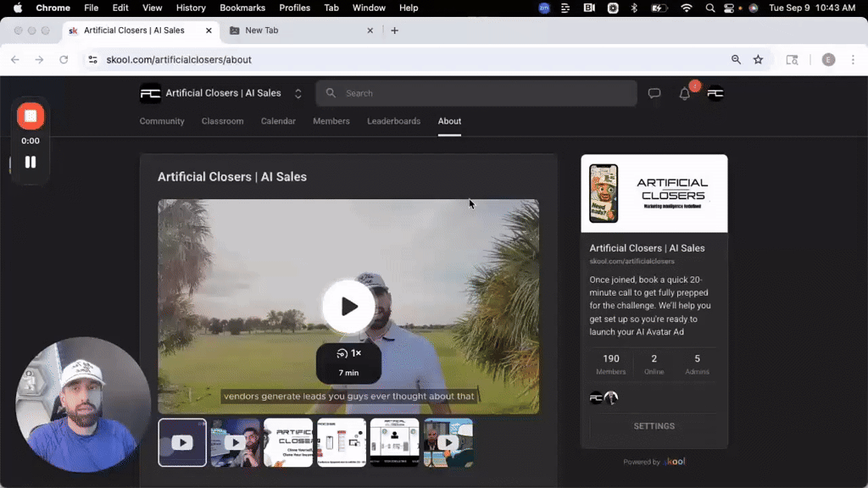
Task: Click the Artificial Closers cover banner
Action: pos(654,194)
